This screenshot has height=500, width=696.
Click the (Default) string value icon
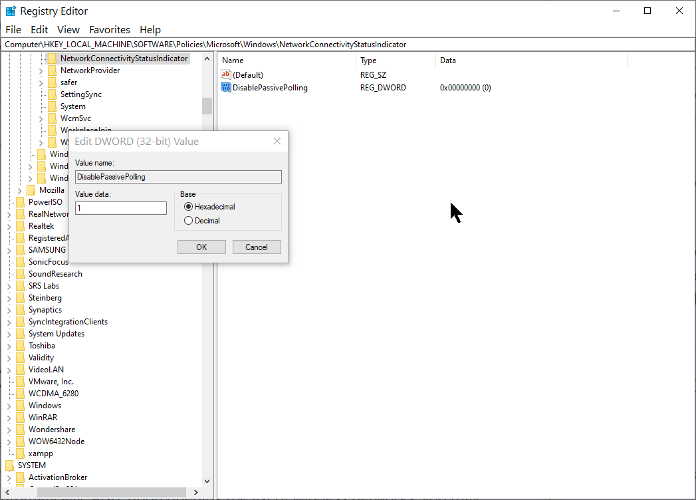coord(226,75)
